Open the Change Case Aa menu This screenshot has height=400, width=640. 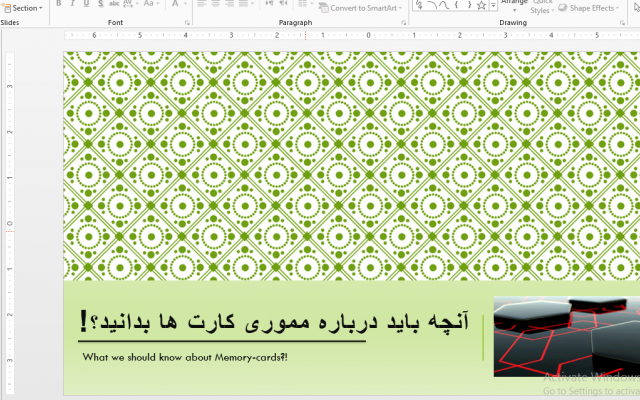(151, 4)
